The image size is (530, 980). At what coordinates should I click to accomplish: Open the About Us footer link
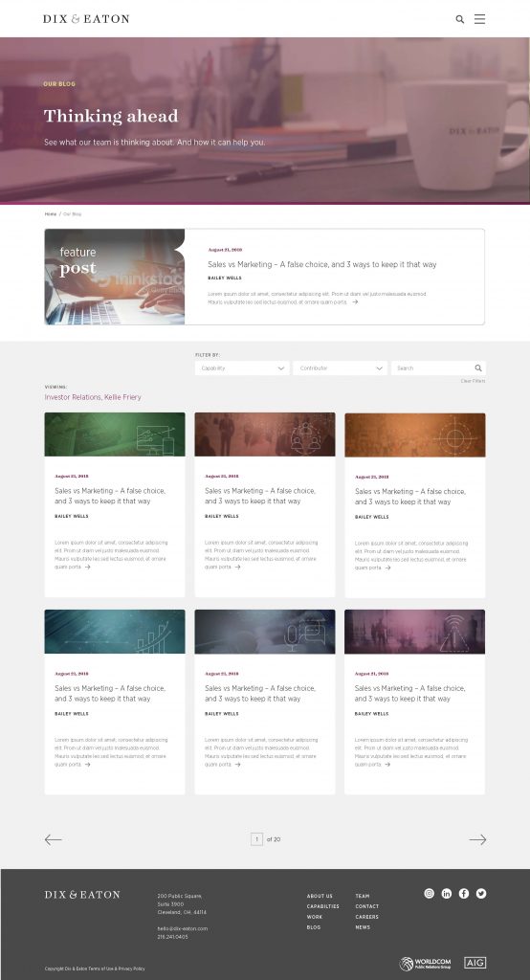(x=320, y=896)
